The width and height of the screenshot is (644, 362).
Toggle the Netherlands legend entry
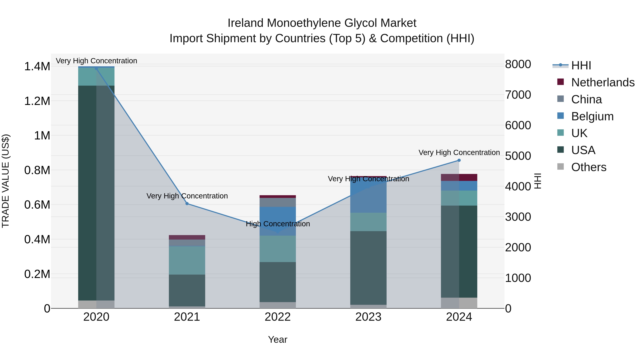point(596,82)
